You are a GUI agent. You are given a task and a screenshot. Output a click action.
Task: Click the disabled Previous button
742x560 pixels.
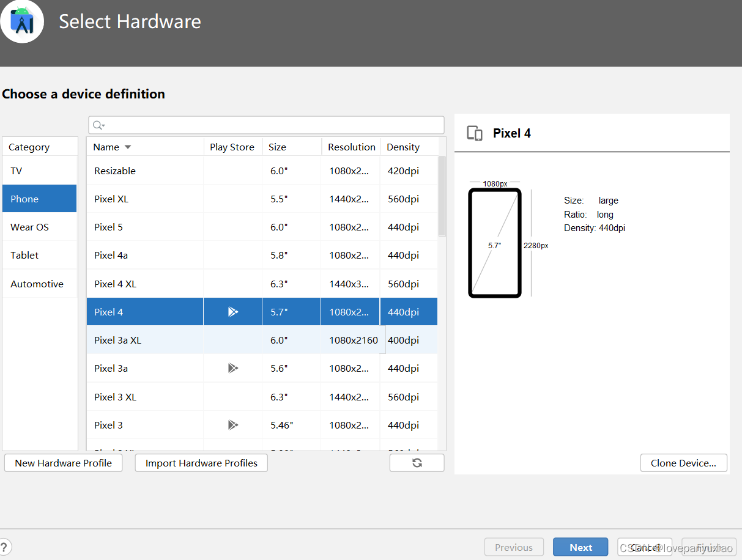(513, 547)
